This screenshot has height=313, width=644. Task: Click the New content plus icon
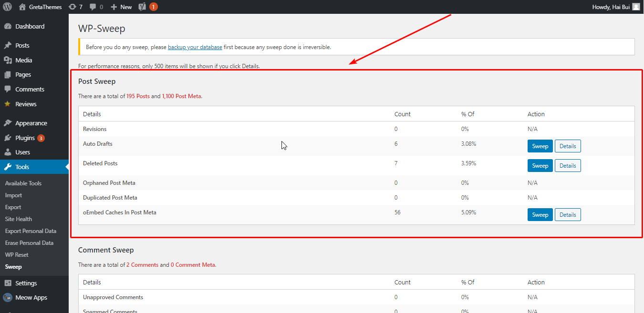pos(114,7)
